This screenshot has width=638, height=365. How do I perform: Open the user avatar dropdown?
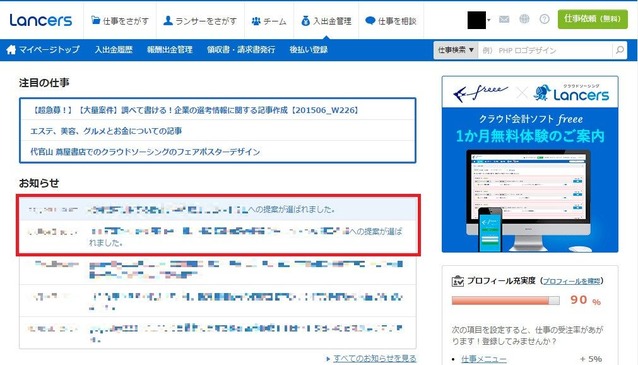[x=479, y=20]
